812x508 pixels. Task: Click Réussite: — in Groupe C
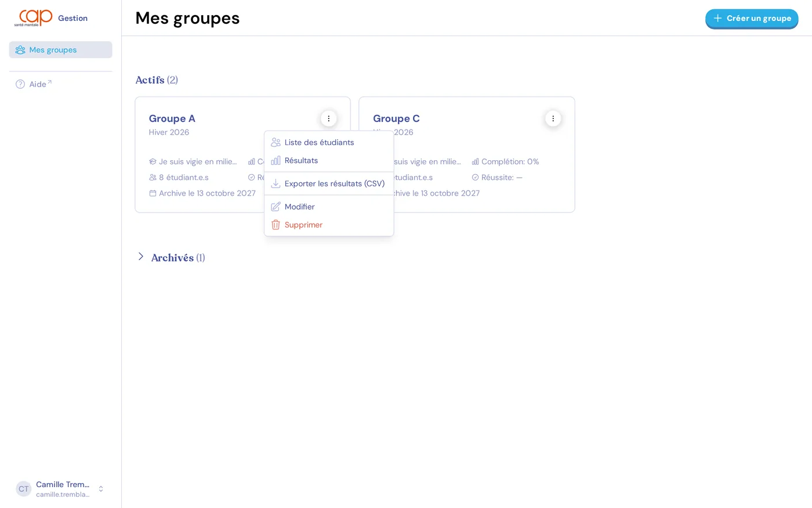502,178
